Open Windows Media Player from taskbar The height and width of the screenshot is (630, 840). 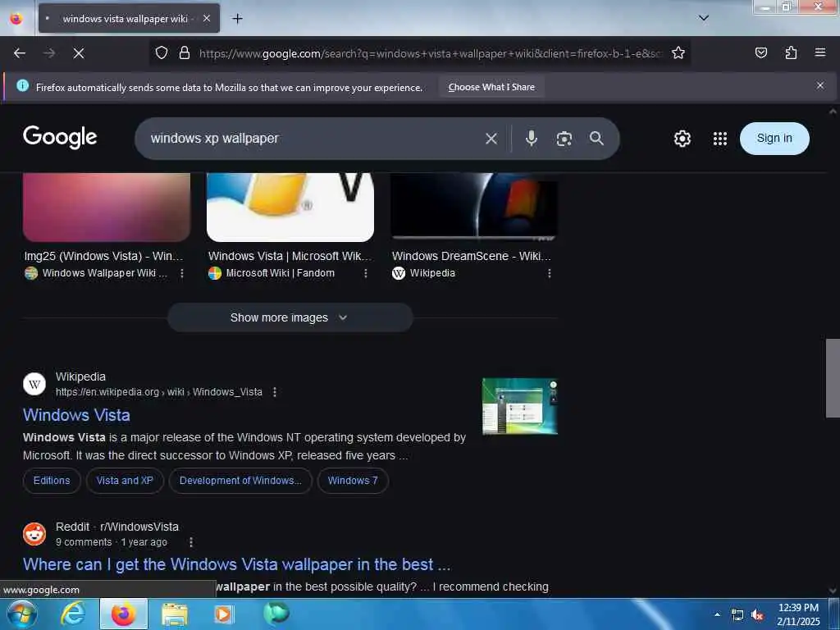click(x=224, y=614)
